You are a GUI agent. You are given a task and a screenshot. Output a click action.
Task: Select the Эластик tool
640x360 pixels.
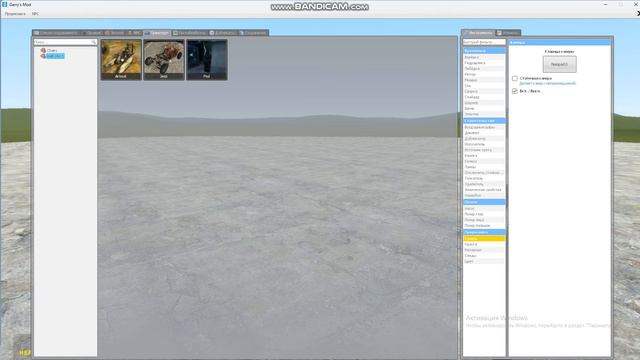pos(484,114)
